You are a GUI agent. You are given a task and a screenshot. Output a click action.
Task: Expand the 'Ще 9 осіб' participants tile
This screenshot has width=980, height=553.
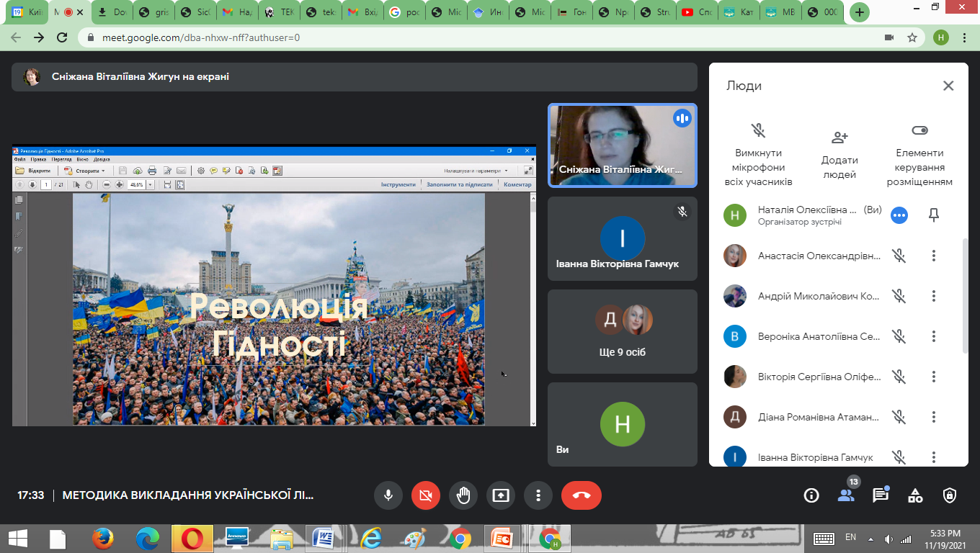pos(622,331)
